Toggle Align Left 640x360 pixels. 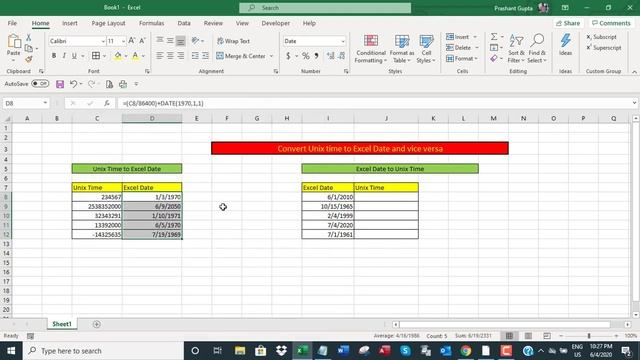tap(160, 56)
